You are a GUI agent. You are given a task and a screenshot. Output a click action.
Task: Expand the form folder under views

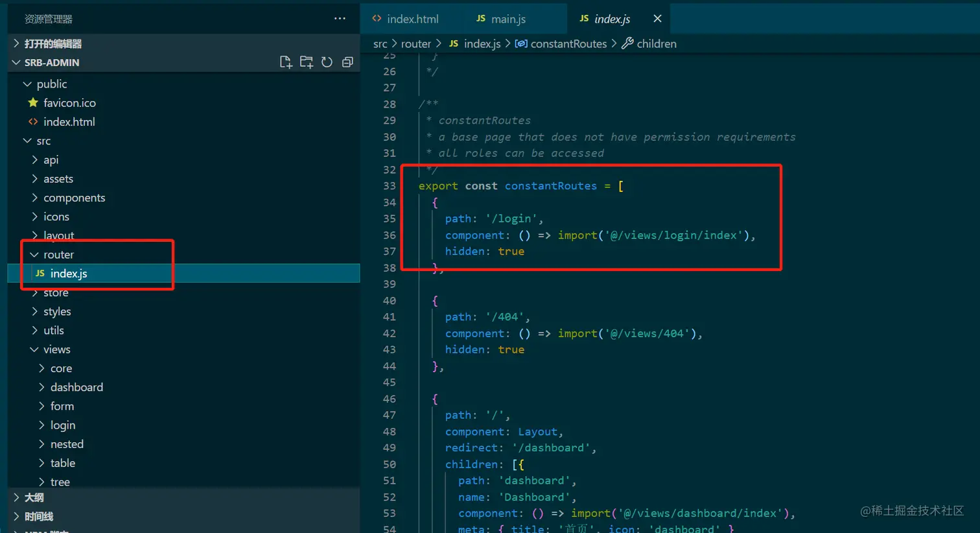[x=183, y=406]
